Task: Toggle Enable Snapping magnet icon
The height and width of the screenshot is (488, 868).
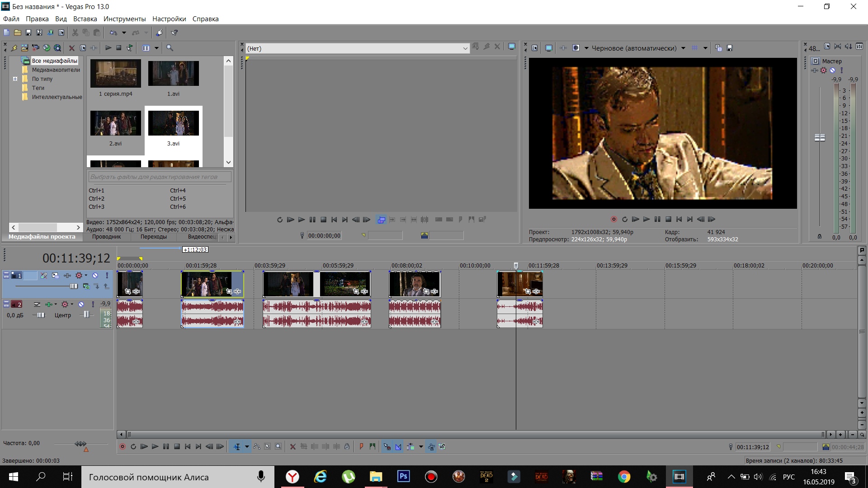Action: (387, 446)
